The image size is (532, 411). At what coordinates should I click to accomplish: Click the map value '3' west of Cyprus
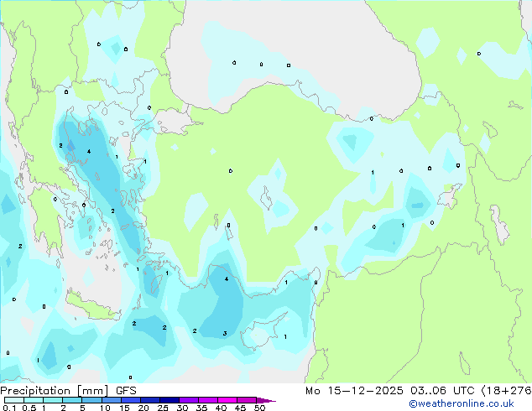[225, 334]
